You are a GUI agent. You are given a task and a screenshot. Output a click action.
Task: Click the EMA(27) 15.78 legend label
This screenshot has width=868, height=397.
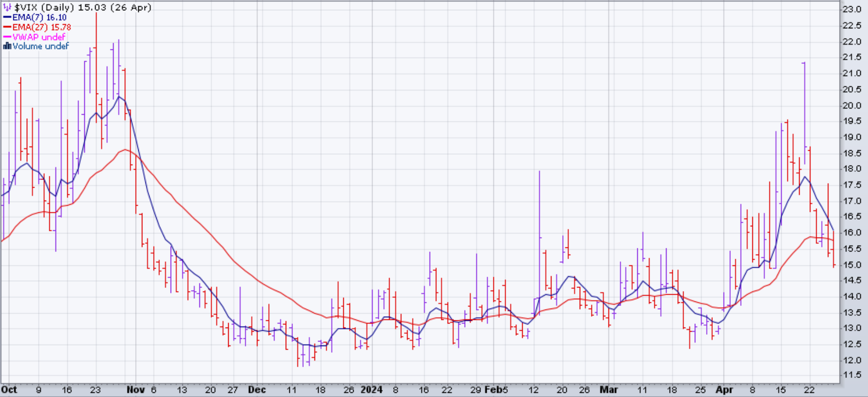click(x=42, y=27)
